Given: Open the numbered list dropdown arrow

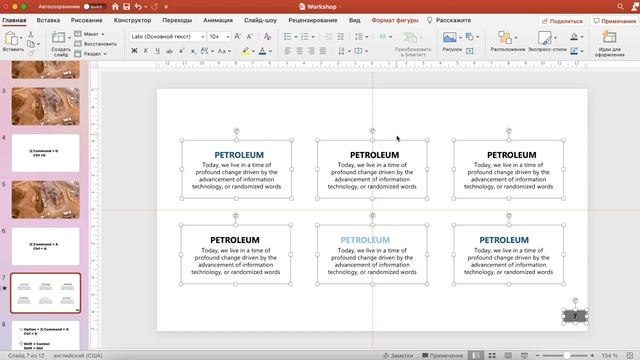Looking at the screenshot, I should tap(313, 37).
